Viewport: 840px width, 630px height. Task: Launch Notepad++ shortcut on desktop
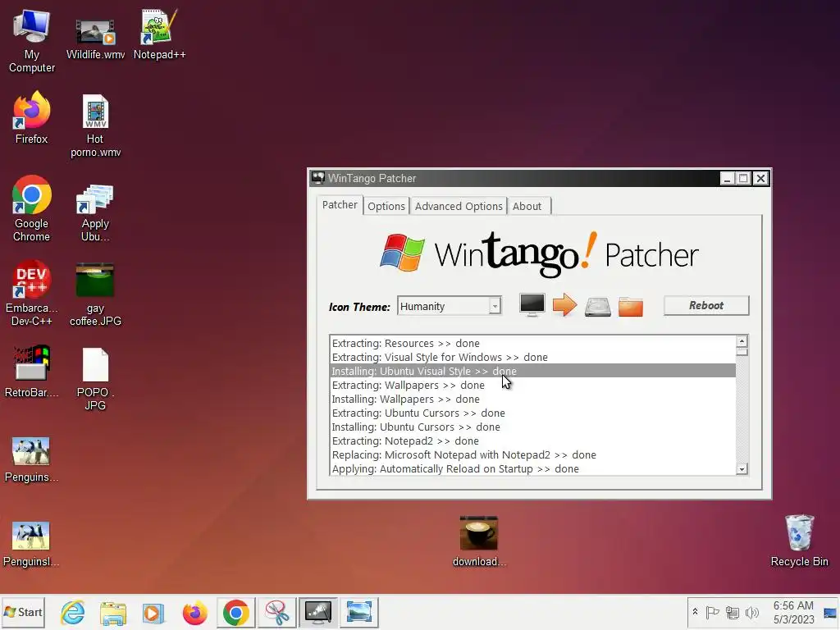coord(159,35)
